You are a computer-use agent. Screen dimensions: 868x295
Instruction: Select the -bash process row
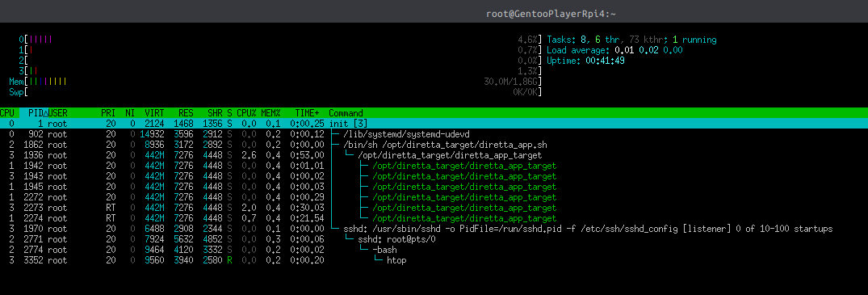(x=434, y=250)
